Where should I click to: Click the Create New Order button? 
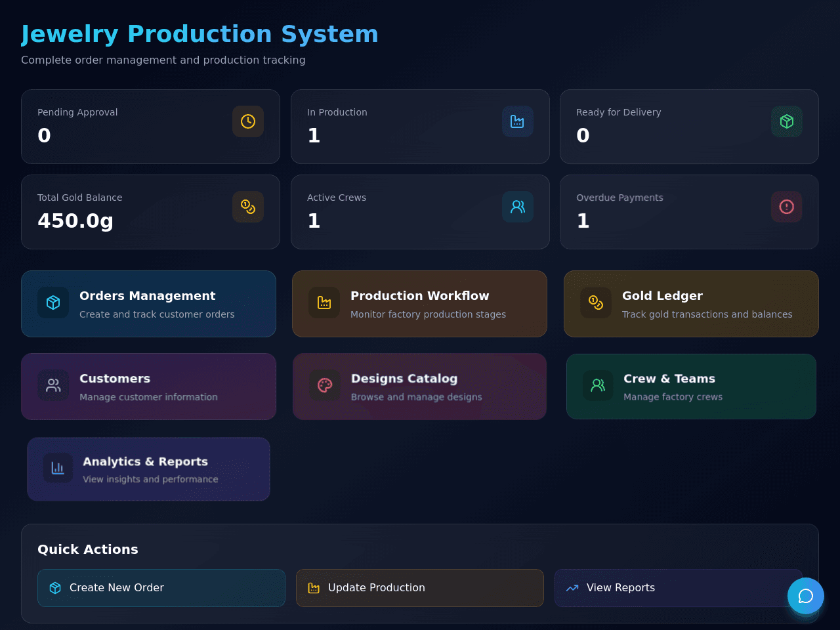pyautogui.click(x=161, y=588)
